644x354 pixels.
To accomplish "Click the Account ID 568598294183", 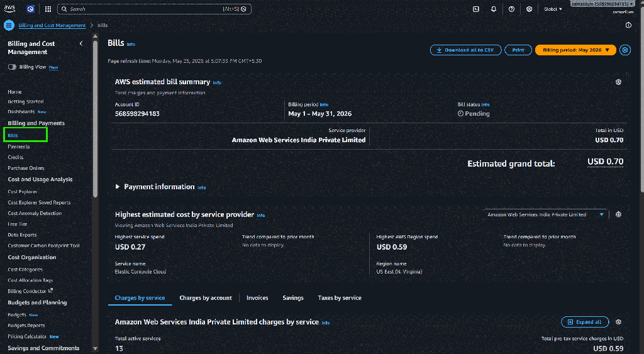I will (x=137, y=113).
